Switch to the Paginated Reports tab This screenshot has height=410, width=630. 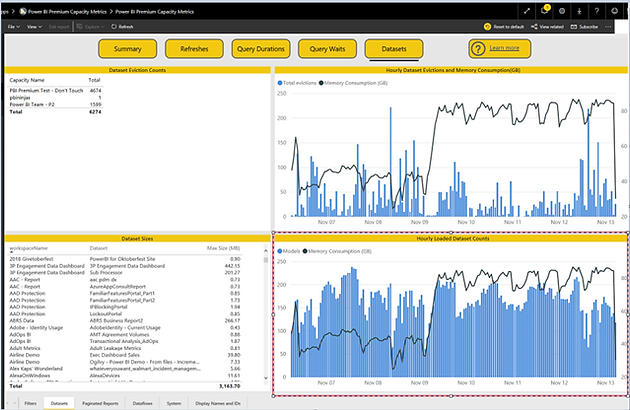click(100, 403)
